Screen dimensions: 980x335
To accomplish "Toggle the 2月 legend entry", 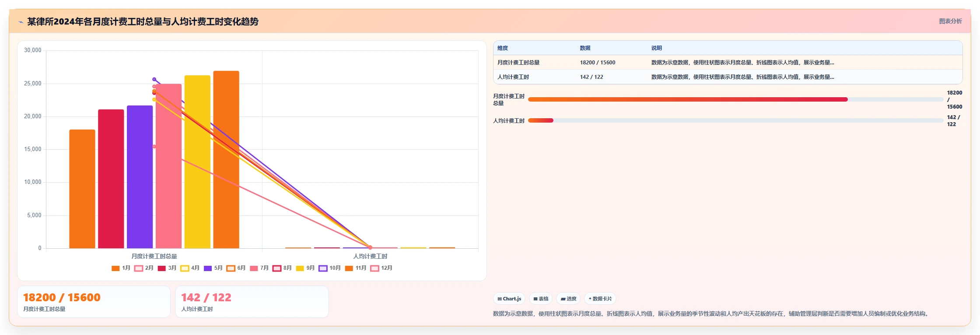I will pos(144,268).
